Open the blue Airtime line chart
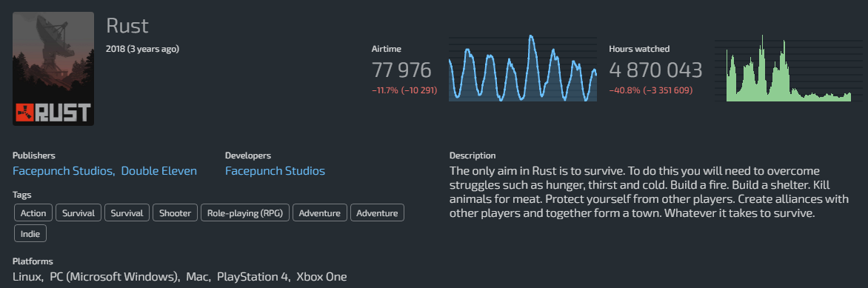The height and width of the screenshot is (288, 868). (523, 69)
